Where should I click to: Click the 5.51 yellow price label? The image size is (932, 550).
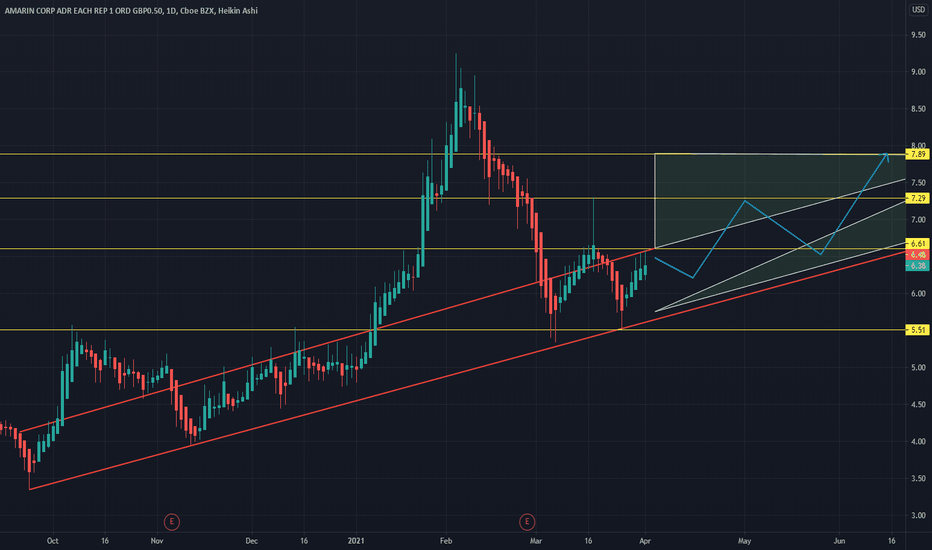click(x=918, y=330)
